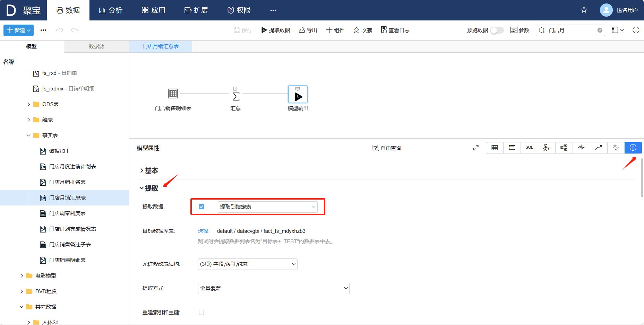Image resolution: width=644 pixels, height=325 pixels.
Task: Expand the 维表 folder
Action: pos(29,120)
